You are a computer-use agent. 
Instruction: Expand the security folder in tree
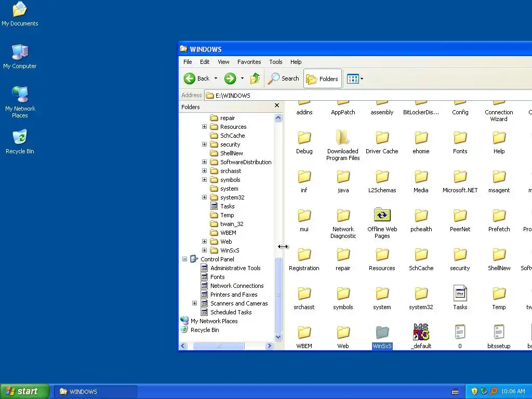point(204,144)
